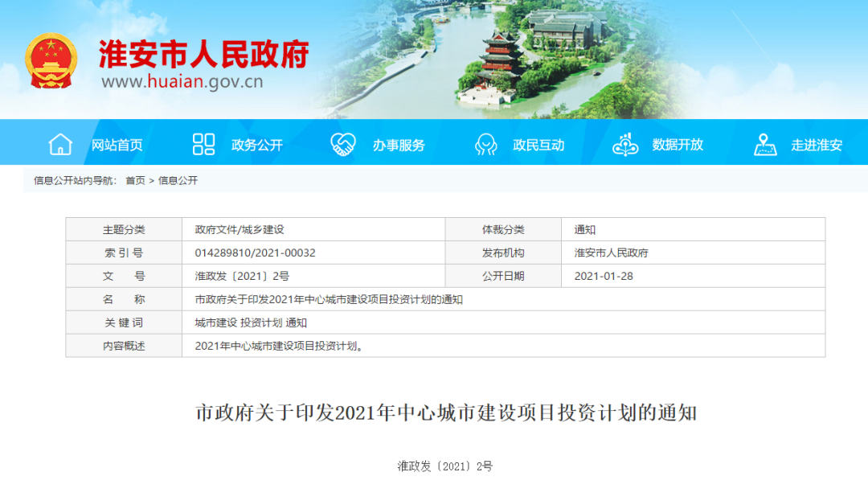Click the home icon in navigation bar
Screen dimensions: 868x497
tap(60, 145)
